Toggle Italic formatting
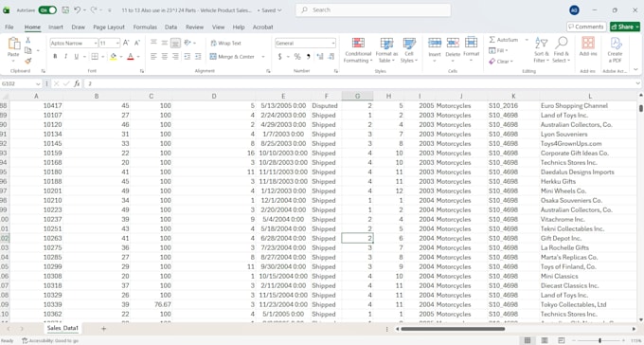 pos(65,57)
